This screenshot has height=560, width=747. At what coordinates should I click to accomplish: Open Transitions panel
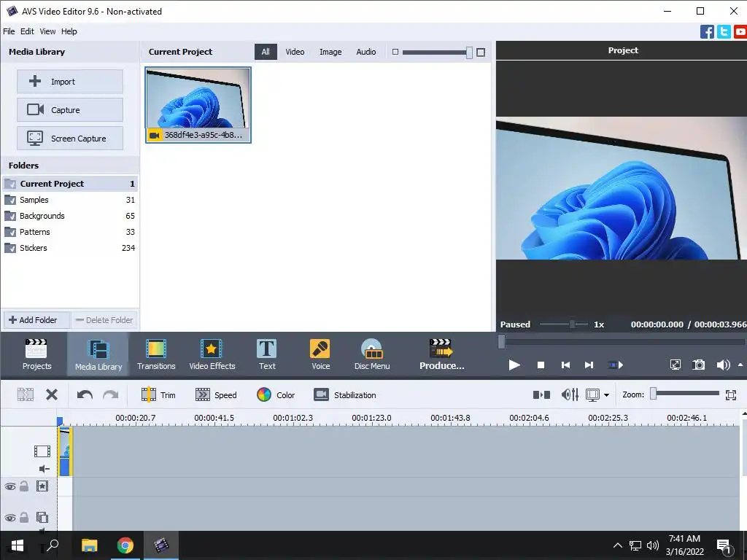tap(156, 354)
